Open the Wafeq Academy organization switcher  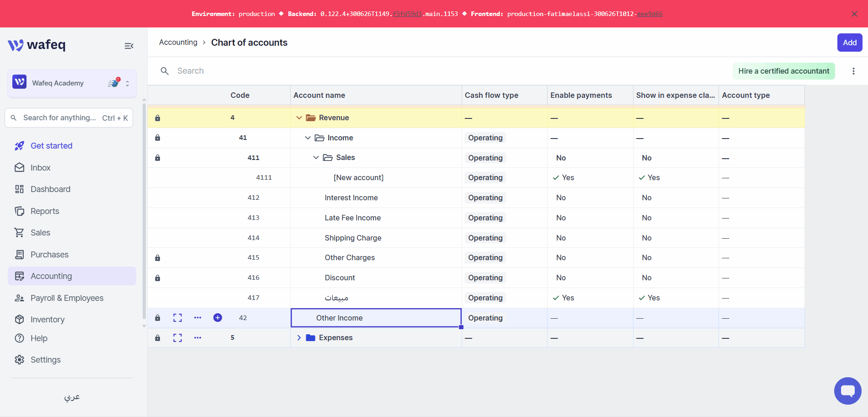72,83
